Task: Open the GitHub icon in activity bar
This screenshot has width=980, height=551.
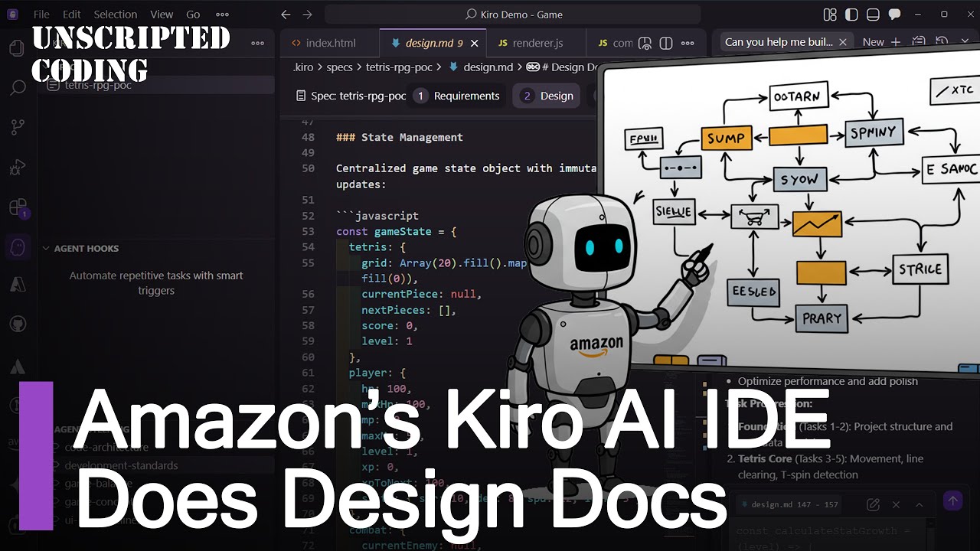Action: pos(17,325)
